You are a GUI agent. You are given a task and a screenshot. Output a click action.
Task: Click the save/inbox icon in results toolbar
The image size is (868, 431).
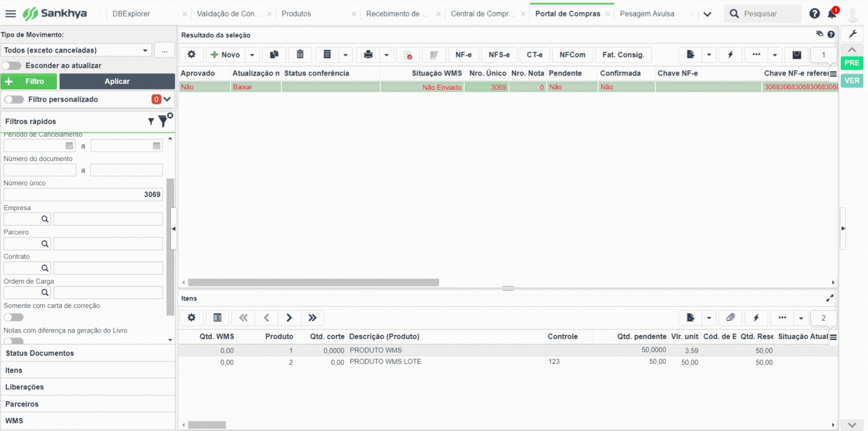[x=796, y=55]
